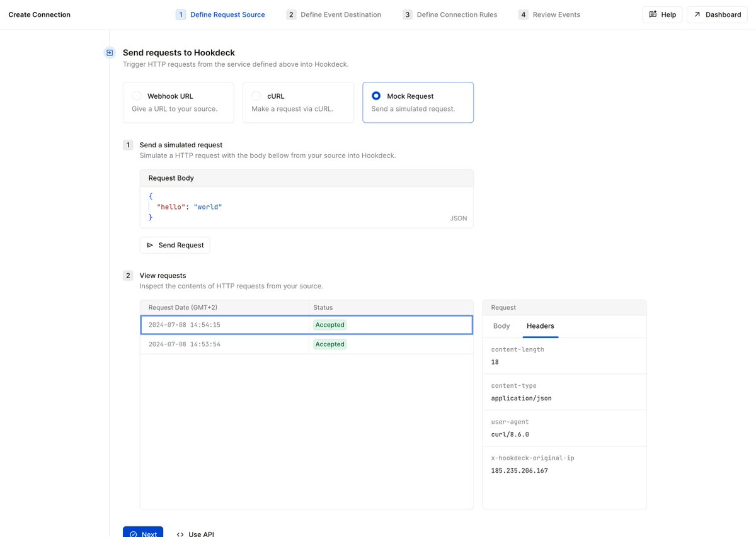This screenshot has height=537, width=756.
Task: Select the request row dated 14:53:54
Action: tap(306, 344)
